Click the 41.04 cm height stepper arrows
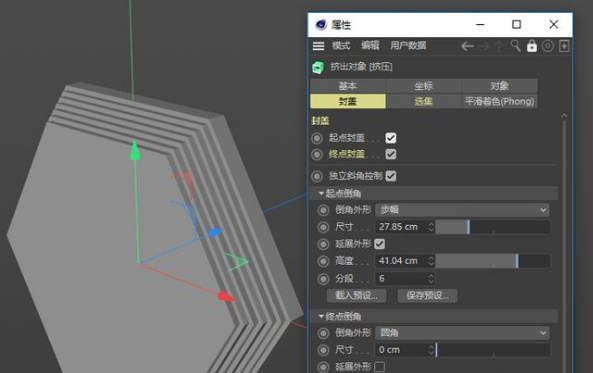This screenshot has width=593, height=373. tap(431, 261)
